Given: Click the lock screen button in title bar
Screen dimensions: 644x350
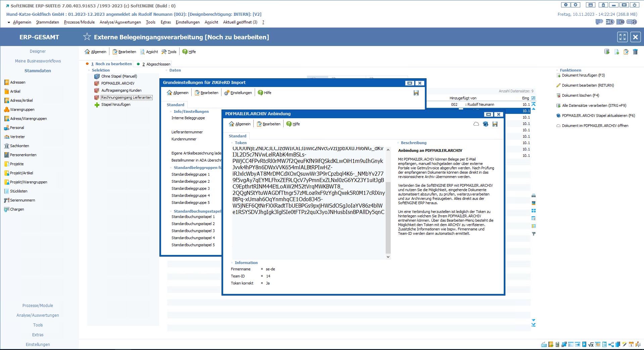Looking at the screenshot, I should point(603,5).
